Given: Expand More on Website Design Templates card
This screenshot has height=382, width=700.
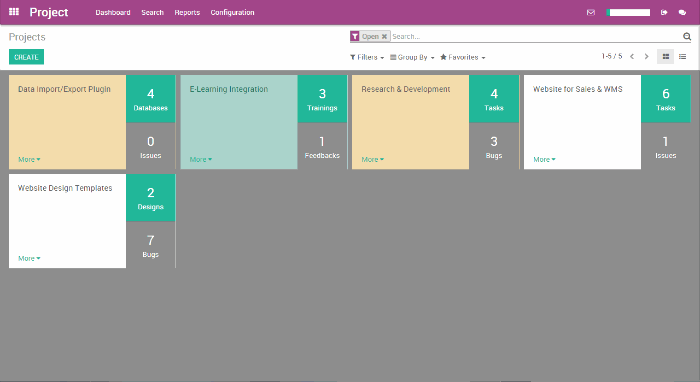Looking at the screenshot, I should click(x=29, y=258).
